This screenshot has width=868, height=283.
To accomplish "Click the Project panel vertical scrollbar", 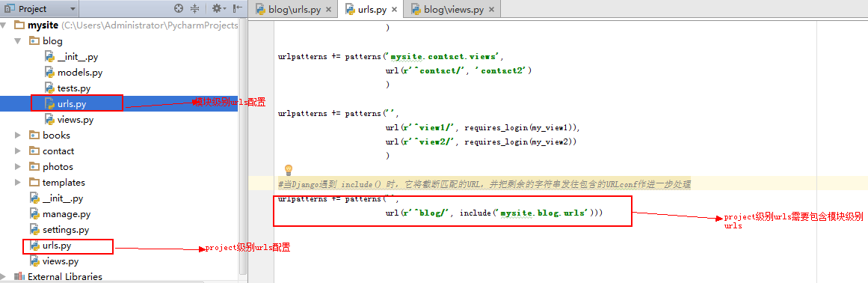I will coord(242,147).
